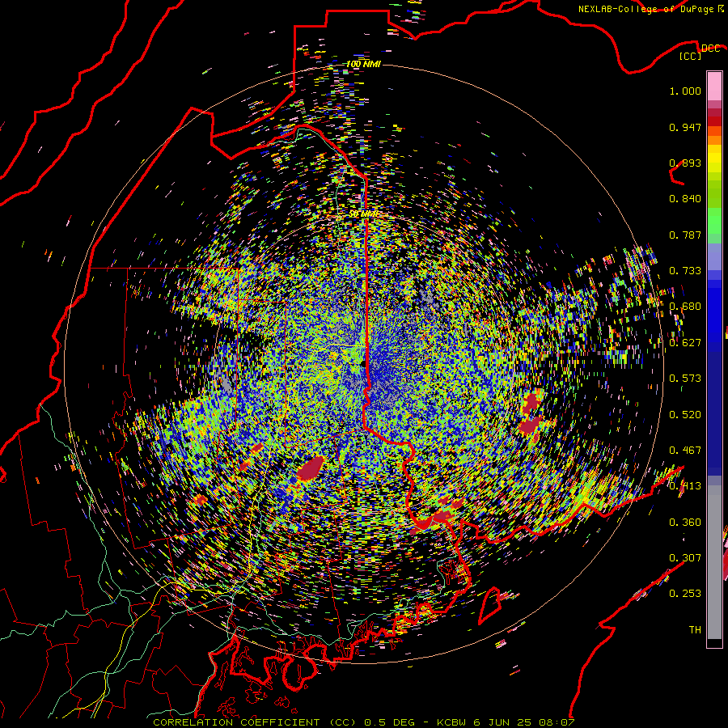The image size is (728, 728).
Task: Select the 0.840 scale label
Action: pyautogui.click(x=685, y=199)
